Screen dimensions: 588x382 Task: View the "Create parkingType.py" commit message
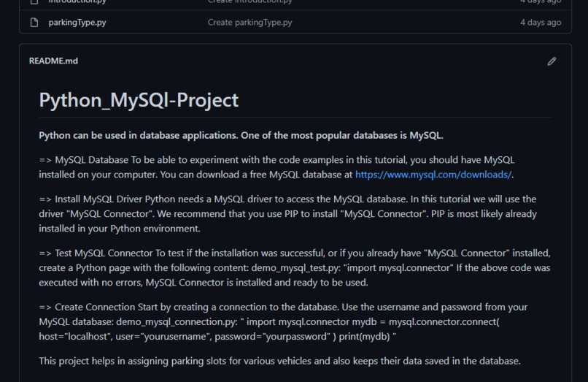(x=249, y=23)
